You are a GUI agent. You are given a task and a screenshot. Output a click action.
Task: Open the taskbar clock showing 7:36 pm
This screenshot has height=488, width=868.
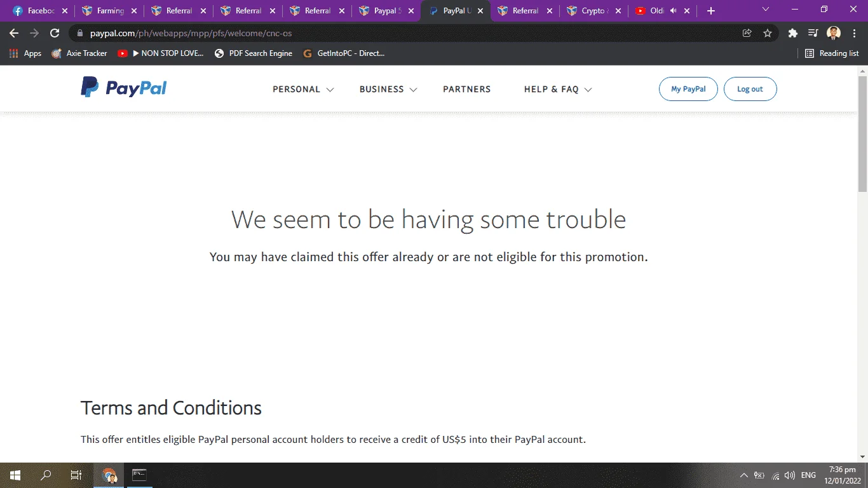click(x=843, y=475)
